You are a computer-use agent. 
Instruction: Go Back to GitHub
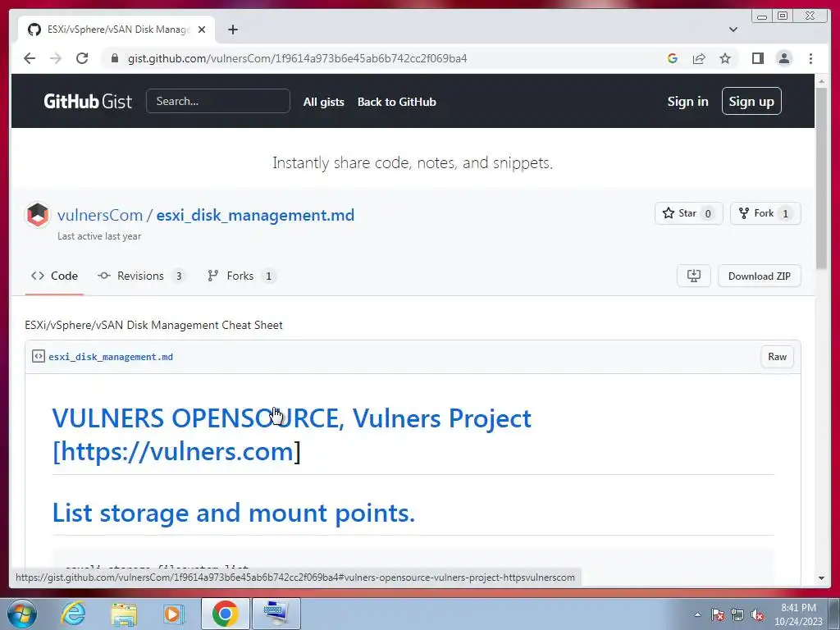[x=396, y=102]
